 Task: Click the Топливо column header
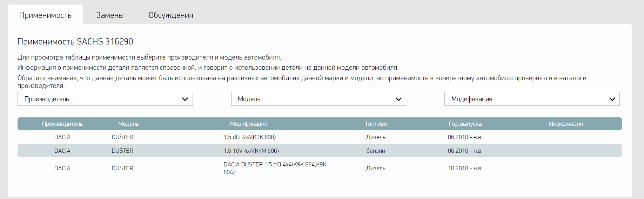pyautogui.click(x=376, y=124)
